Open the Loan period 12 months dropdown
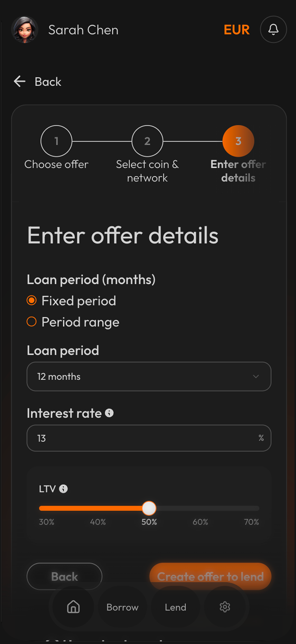Image resolution: width=296 pixels, height=644 pixels. point(149,376)
